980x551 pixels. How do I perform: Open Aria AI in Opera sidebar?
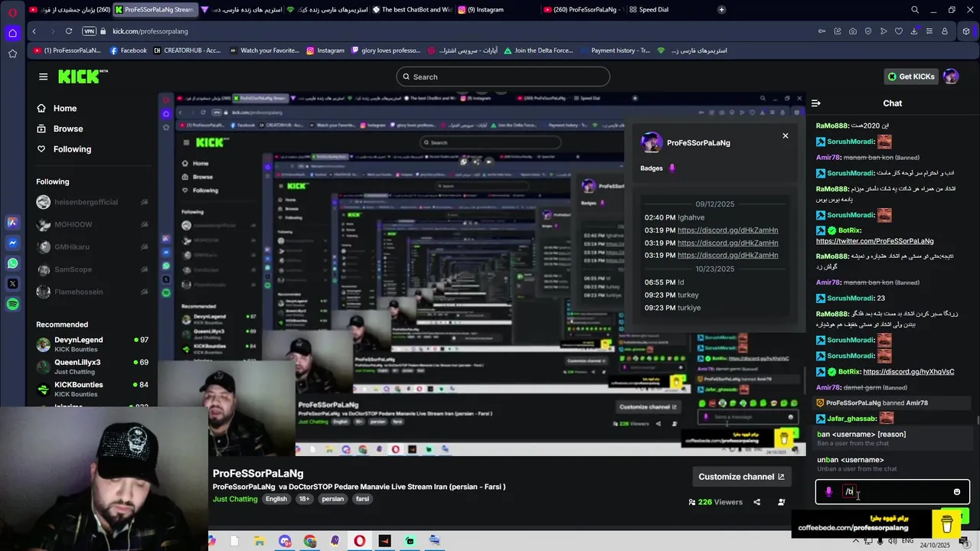pyautogui.click(x=13, y=222)
